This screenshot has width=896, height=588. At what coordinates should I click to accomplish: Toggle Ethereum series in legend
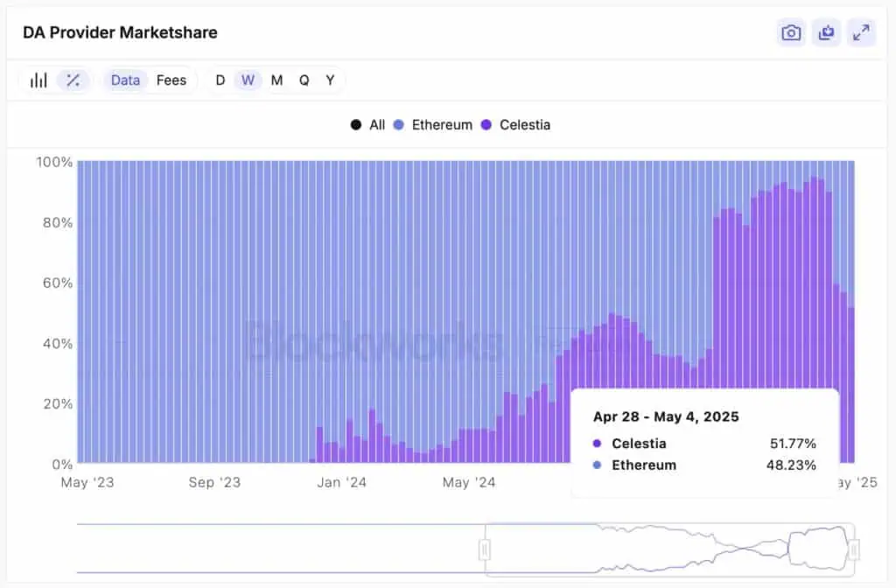coord(433,124)
